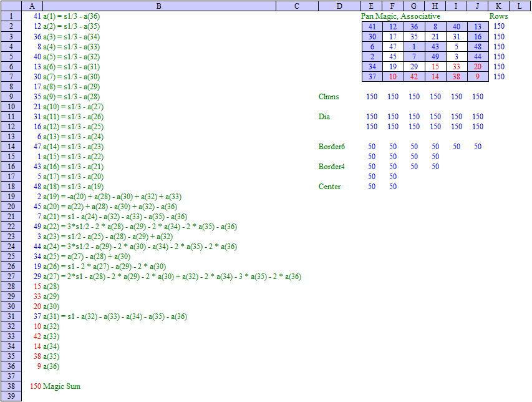
Task: Select red magic square cell with value 42
Action: (414, 76)
